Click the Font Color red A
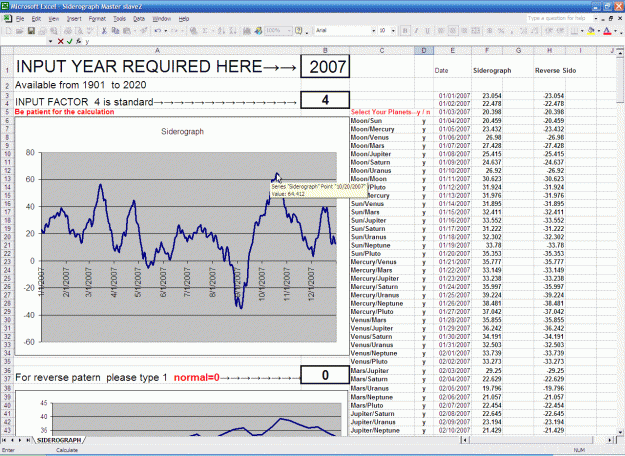Image resolution: width=625 pixels, height=456 pixels. pyautogui.click(x=607, y=31)
